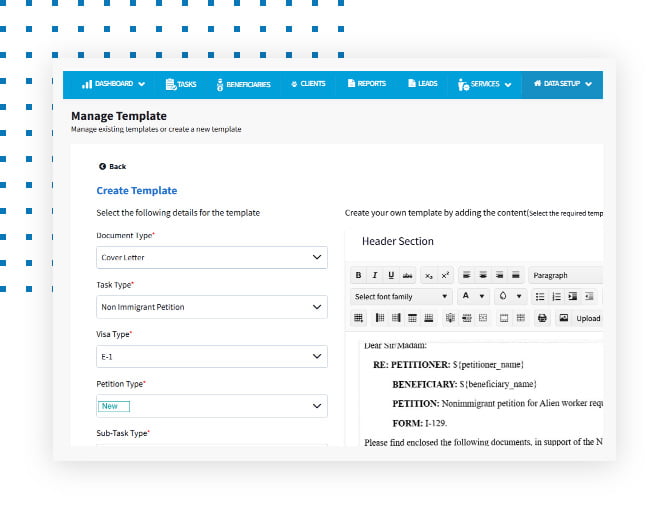Open the Document Type dropdown
This screenshot has width=660, height=508.
(212, 257)
